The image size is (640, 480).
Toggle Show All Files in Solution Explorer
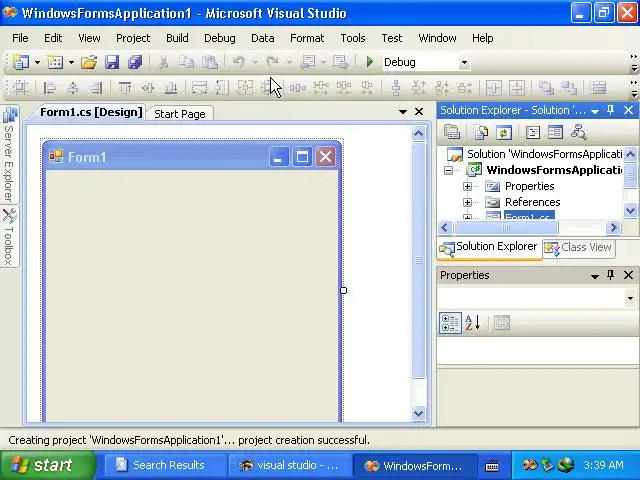click(481, 132)
